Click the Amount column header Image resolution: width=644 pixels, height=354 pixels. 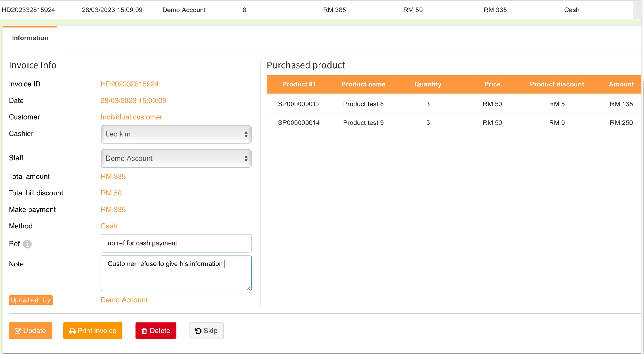621,84
